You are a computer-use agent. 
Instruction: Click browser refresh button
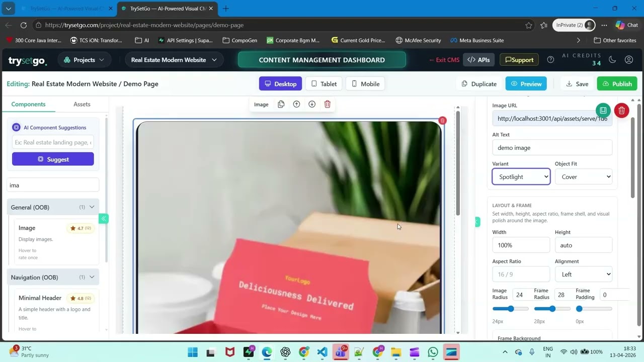tap(24, 25)
